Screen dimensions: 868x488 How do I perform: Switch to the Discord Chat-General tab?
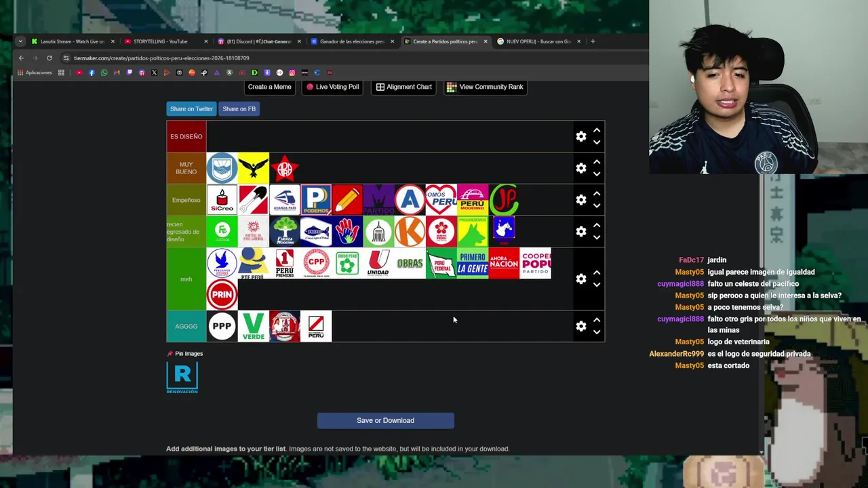pos(258,41)
